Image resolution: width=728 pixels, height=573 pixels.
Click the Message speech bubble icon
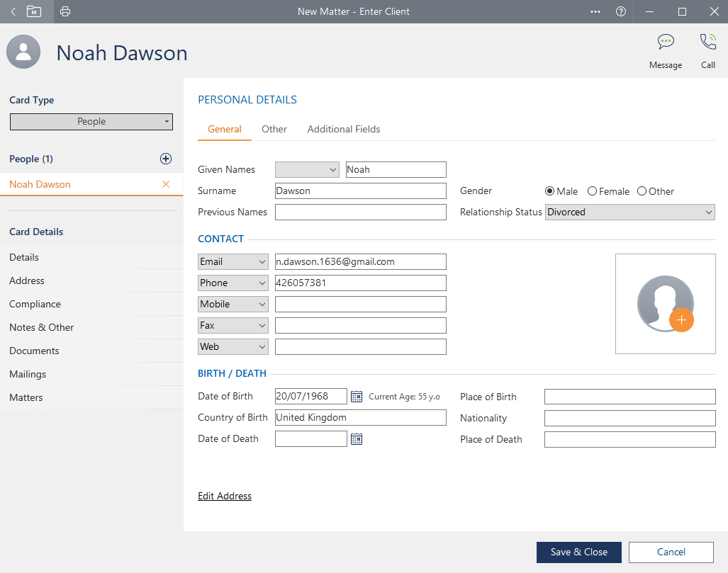pos(665,42)
